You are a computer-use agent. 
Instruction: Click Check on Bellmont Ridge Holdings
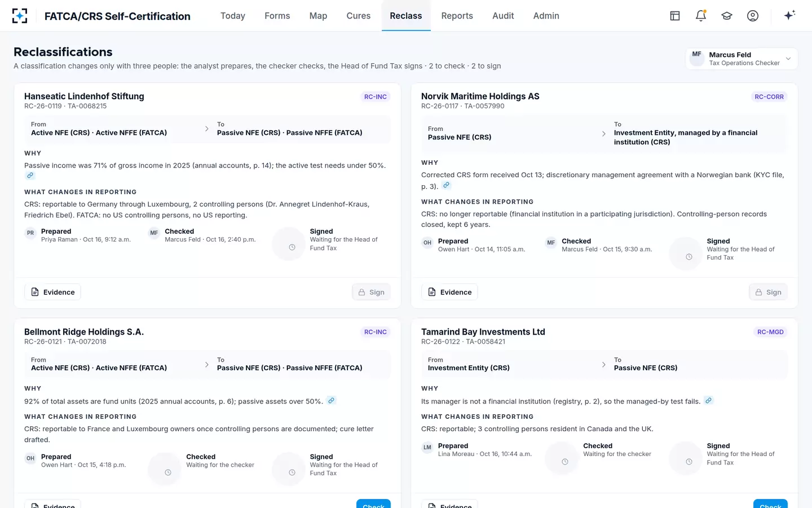tap(373, 503)
